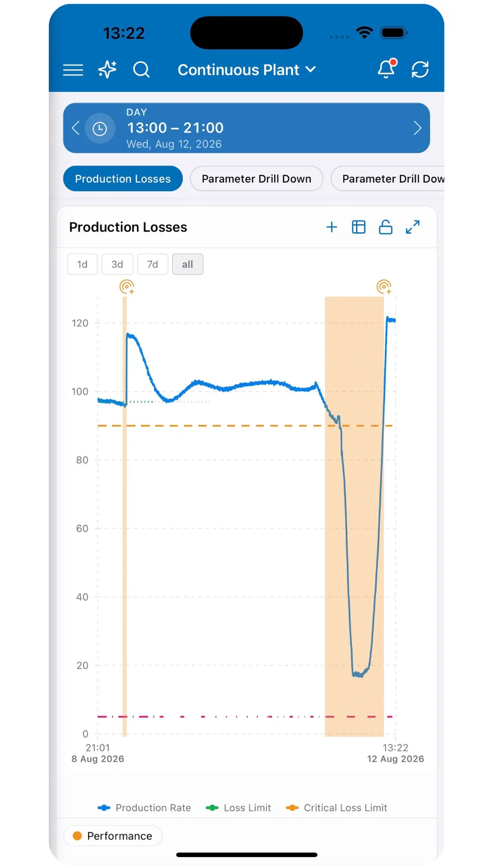Select the Performance chip

[x=113, y=836]
